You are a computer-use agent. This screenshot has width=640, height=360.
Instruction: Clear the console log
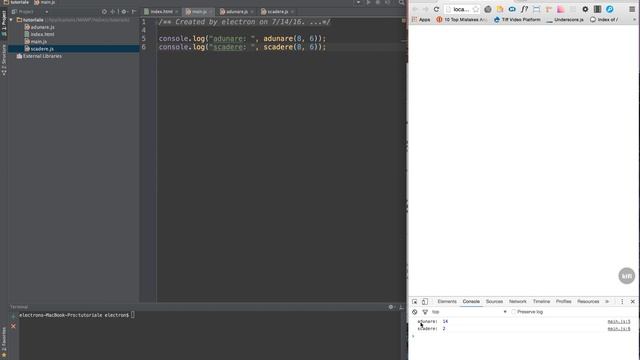click(x=415, y=312)
